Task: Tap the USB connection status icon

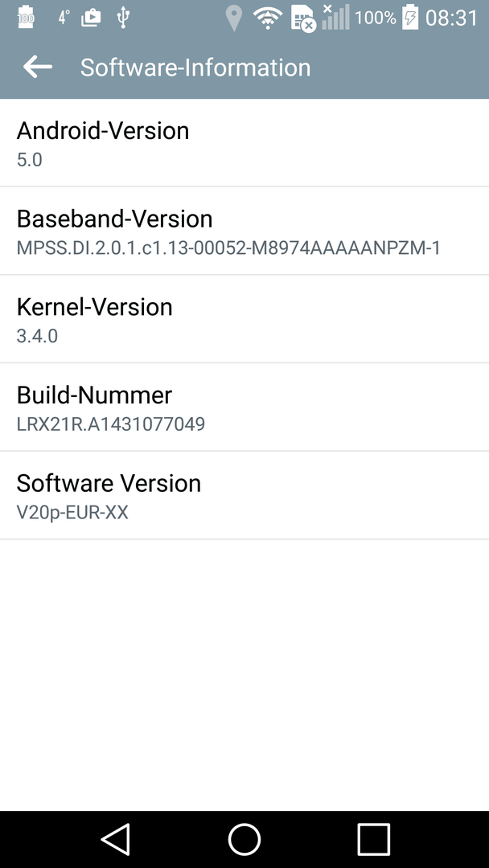Action: [123, 18]
